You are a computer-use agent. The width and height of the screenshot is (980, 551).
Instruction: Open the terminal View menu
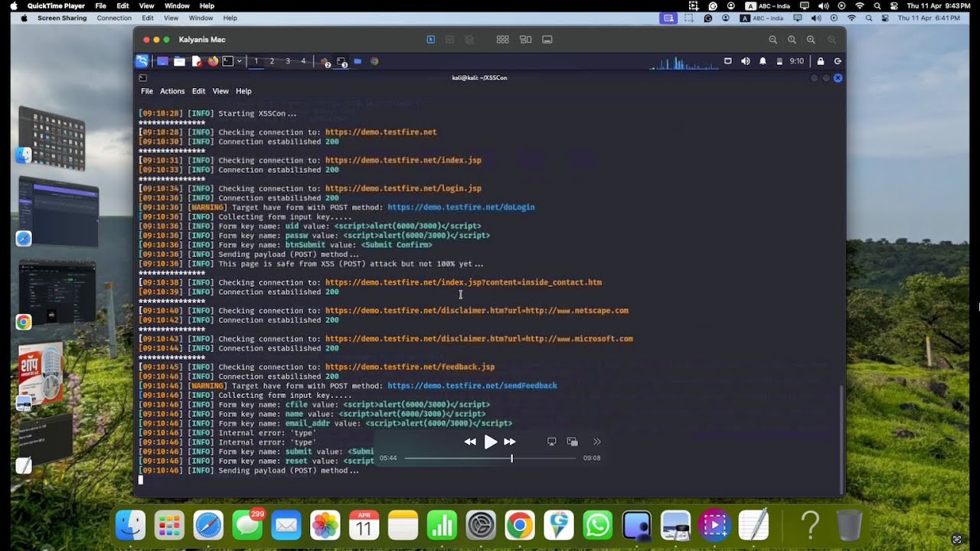coord(220,91)
